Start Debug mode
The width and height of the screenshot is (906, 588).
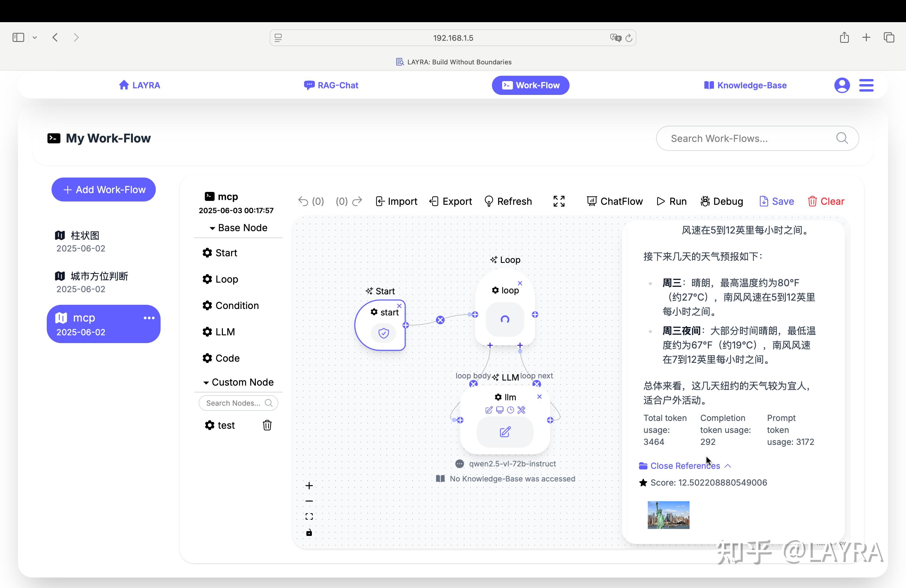pos(722,201)
